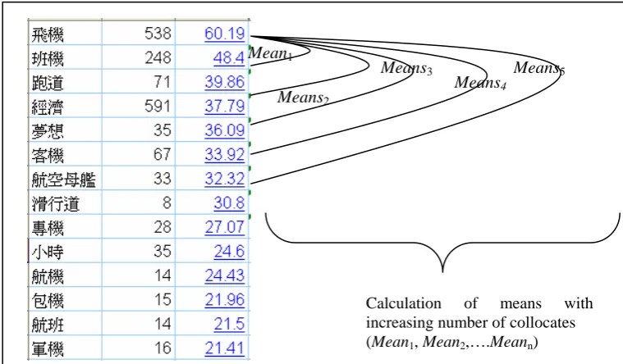Open the 37.79 score link

[x=224, y=106]
